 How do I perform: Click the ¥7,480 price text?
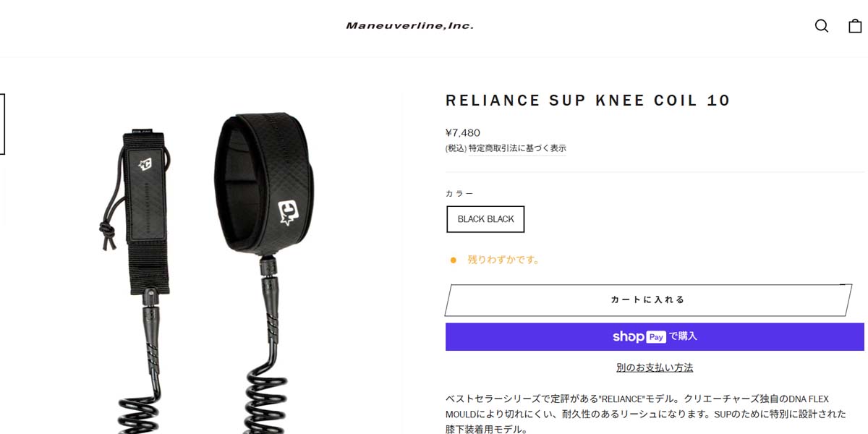(463, 132)
